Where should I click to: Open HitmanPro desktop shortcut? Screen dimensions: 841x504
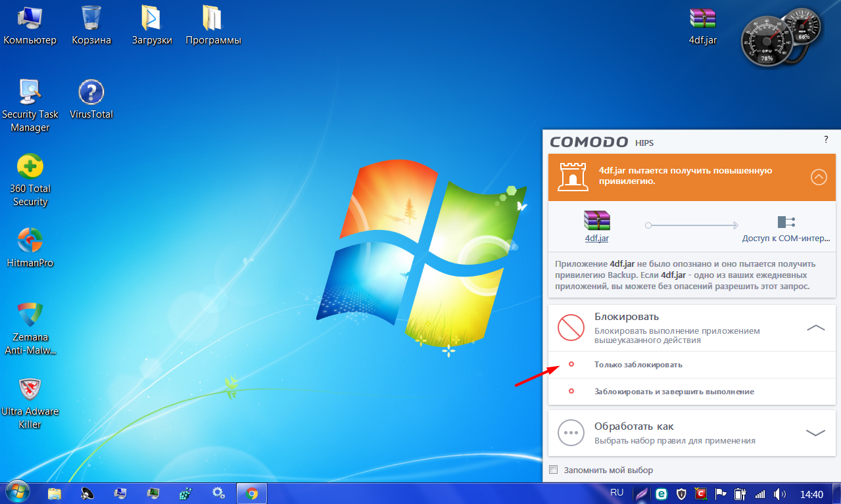(x=30, y=241)
